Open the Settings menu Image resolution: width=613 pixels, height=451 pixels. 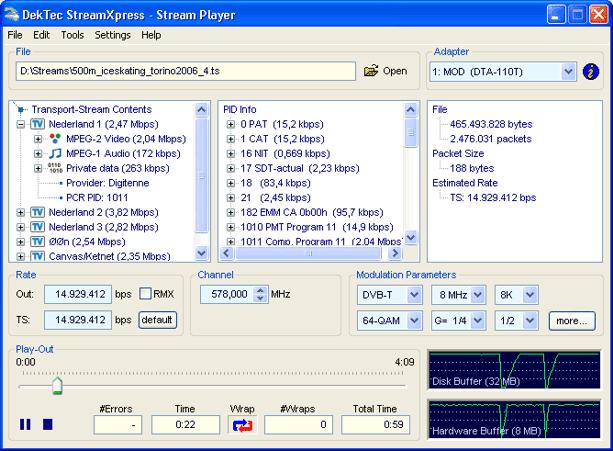click(112, 35)
